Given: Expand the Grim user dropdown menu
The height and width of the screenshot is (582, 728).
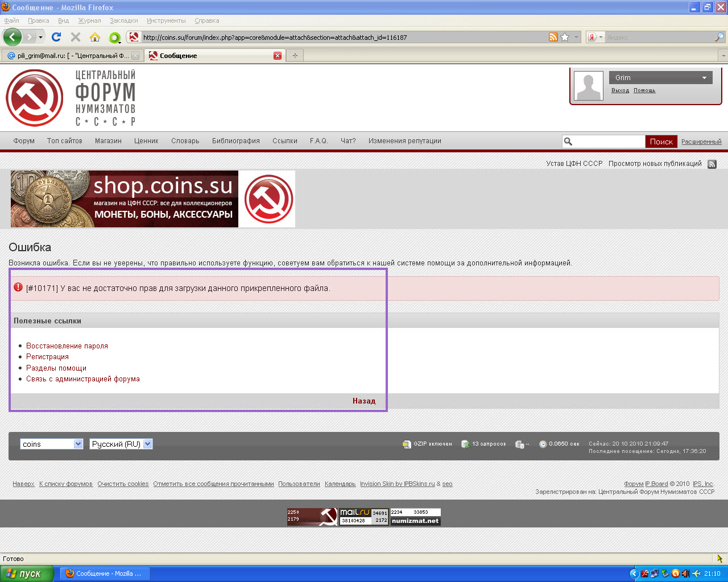Looking at the screenshot, I should click(x=704, y=78).
